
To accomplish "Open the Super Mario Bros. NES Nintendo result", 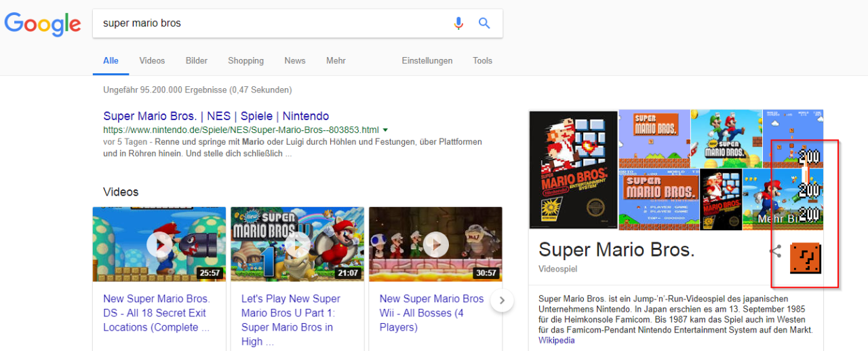I will (x=216, y=116).
